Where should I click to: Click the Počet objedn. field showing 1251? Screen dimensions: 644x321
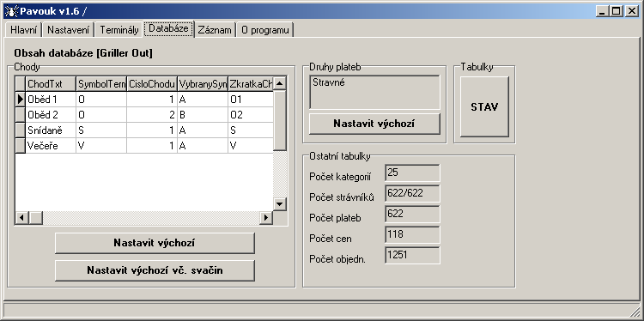tap(412, 255)
